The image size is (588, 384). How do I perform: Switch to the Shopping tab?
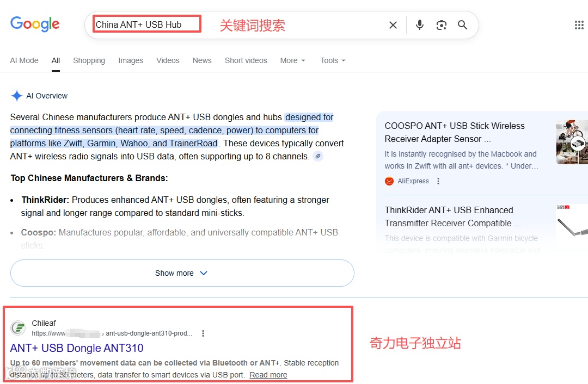pos(89,60)
